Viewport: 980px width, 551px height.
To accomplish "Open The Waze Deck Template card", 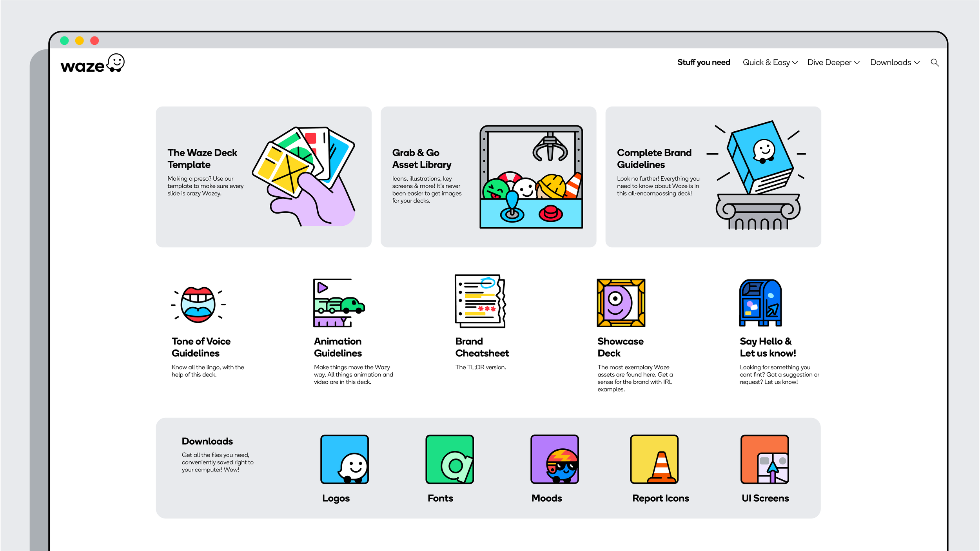I will [263, 177].
